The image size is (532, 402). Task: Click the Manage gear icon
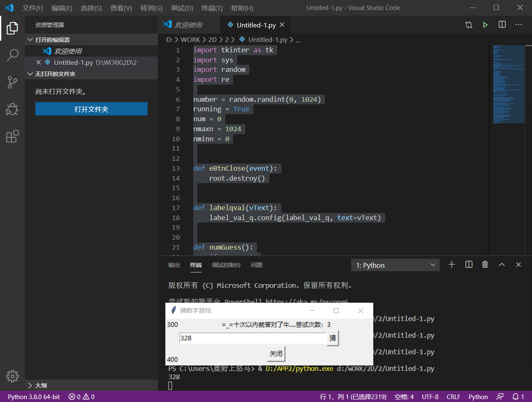tap(12, 376)
